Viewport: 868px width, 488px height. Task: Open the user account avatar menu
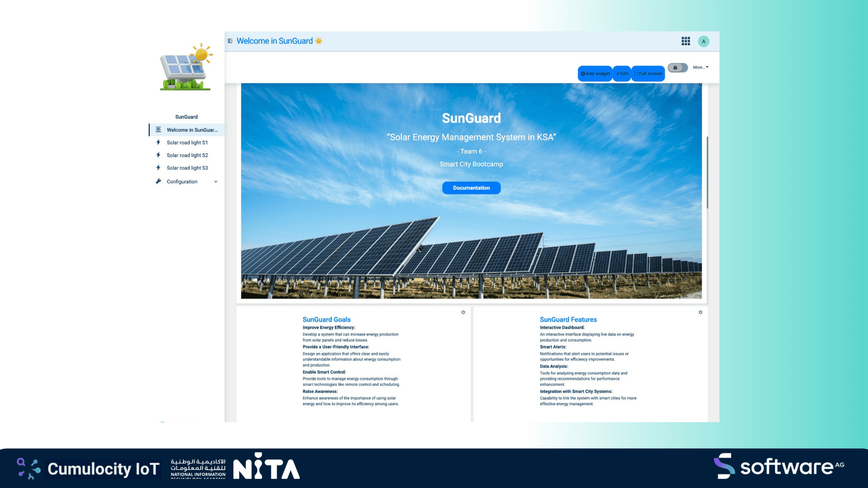tap(703, 41)
